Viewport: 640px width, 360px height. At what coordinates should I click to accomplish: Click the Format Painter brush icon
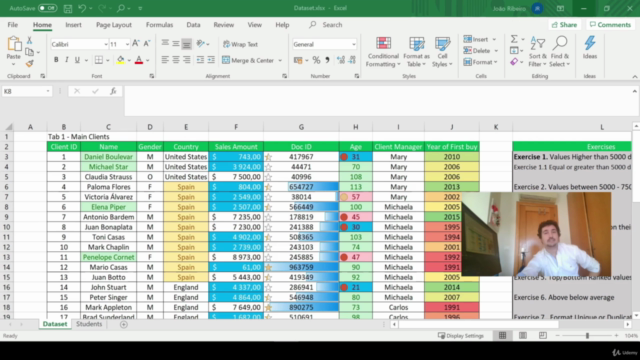(29, 63)
